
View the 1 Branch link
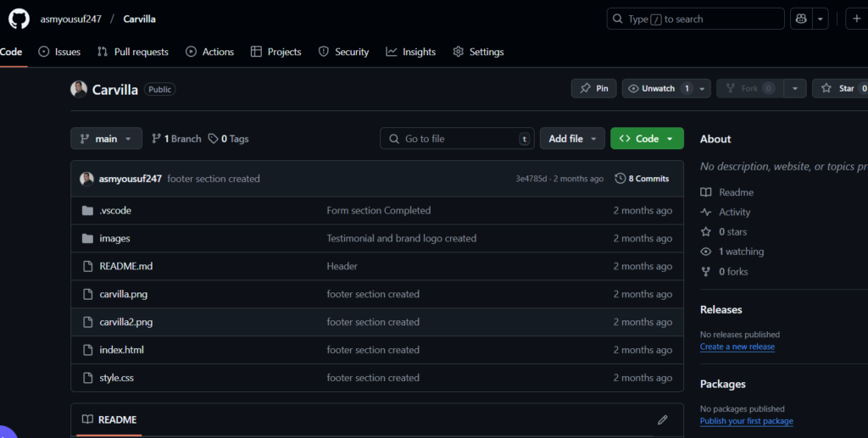pyautogui.click(x=176, y=139)
